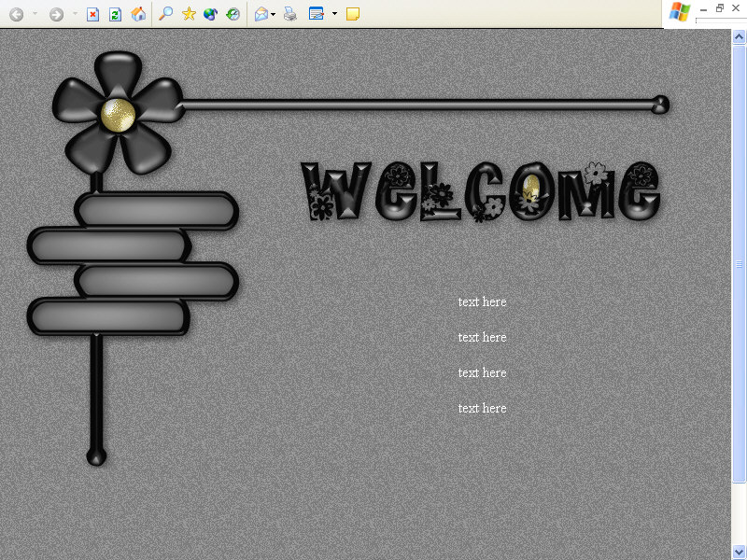Stop loading with the red X page icon

(x=92, y=14)
